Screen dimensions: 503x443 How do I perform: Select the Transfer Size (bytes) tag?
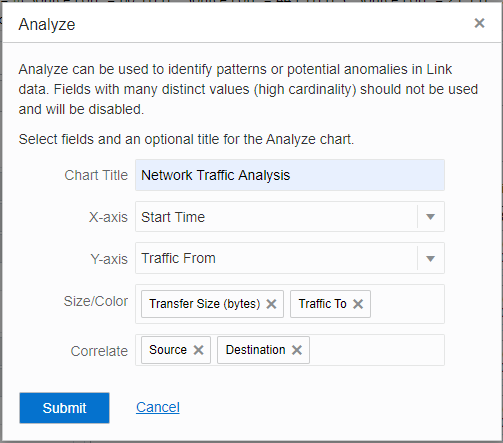point(204,304)
